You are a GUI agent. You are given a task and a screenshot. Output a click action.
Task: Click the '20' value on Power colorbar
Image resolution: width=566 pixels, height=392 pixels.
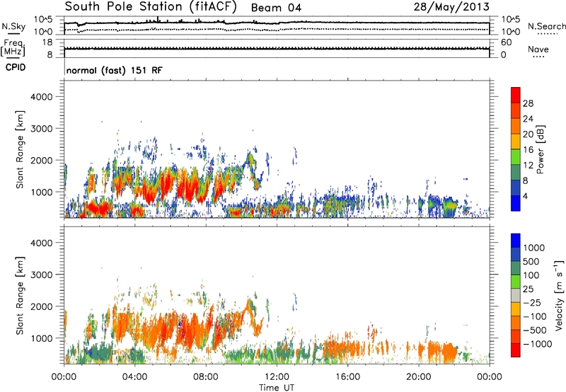click(528, 134)
